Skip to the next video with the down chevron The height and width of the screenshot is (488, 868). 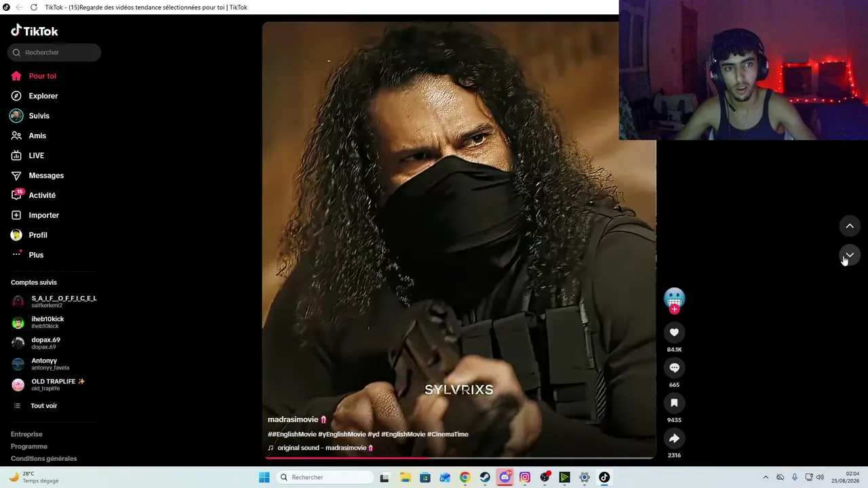click(x=850, y=255)
